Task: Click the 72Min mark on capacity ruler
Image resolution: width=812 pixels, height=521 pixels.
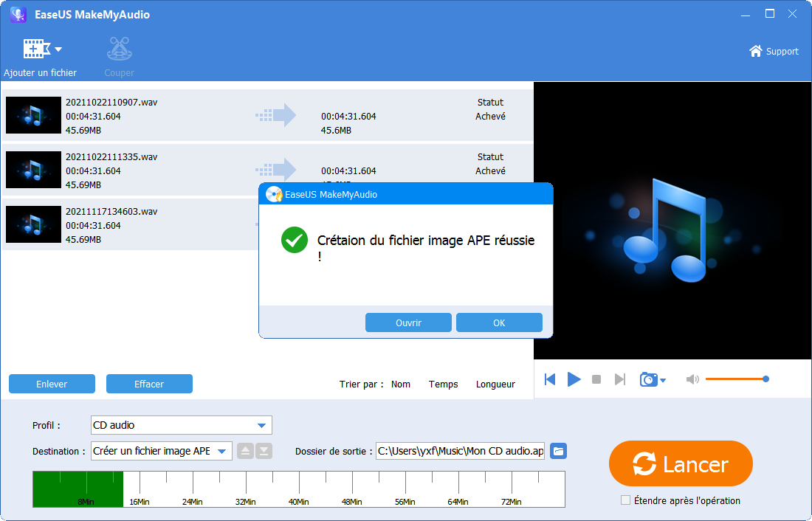Action: [x=511, y=502]
